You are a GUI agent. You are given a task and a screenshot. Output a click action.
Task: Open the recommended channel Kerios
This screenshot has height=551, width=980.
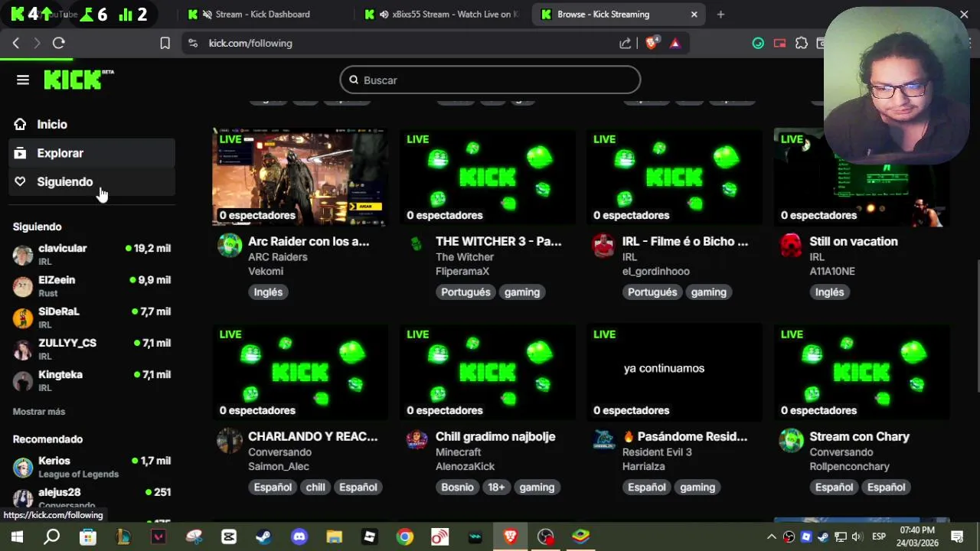click(x=92, y=467)
